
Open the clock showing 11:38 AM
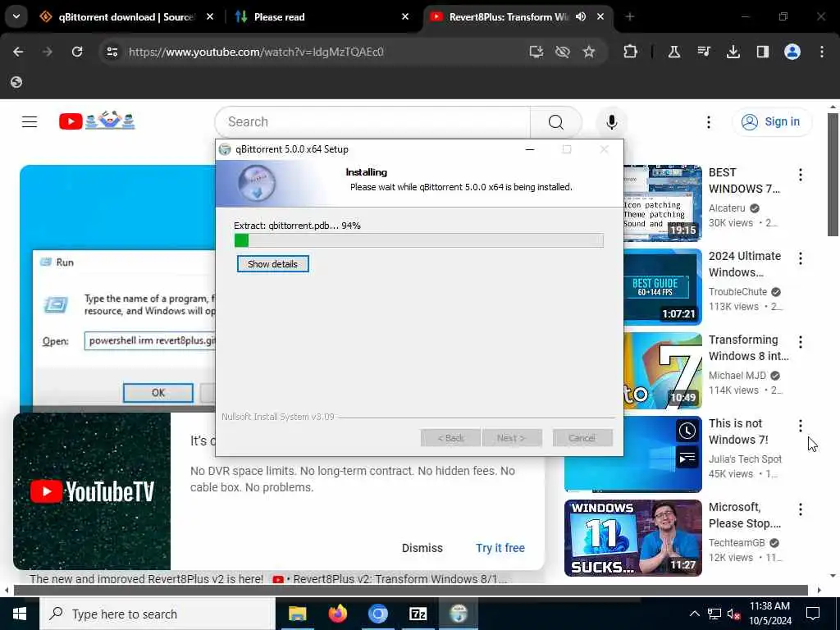click(x=769, y=614)
